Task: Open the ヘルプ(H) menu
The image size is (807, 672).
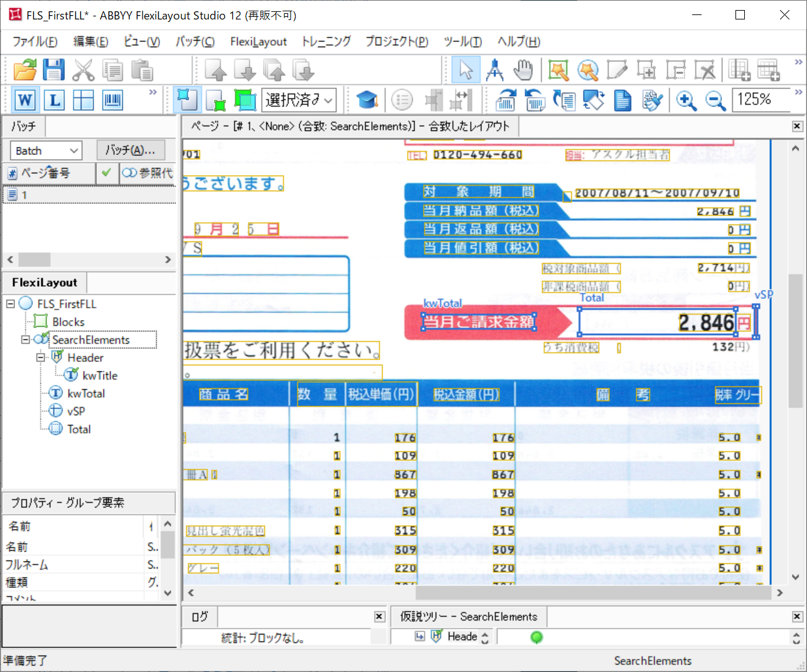Action: point(519,41)
